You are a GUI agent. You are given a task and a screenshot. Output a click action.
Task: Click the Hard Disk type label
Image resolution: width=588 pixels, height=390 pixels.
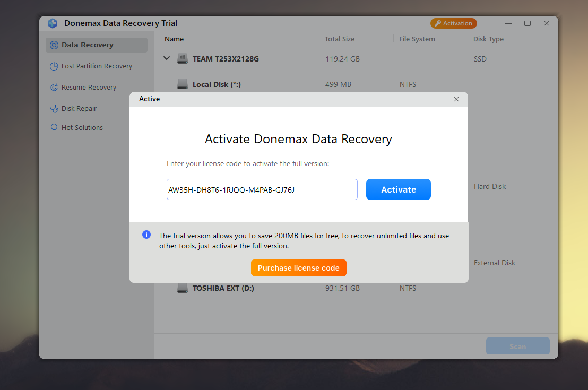(490, 186)
